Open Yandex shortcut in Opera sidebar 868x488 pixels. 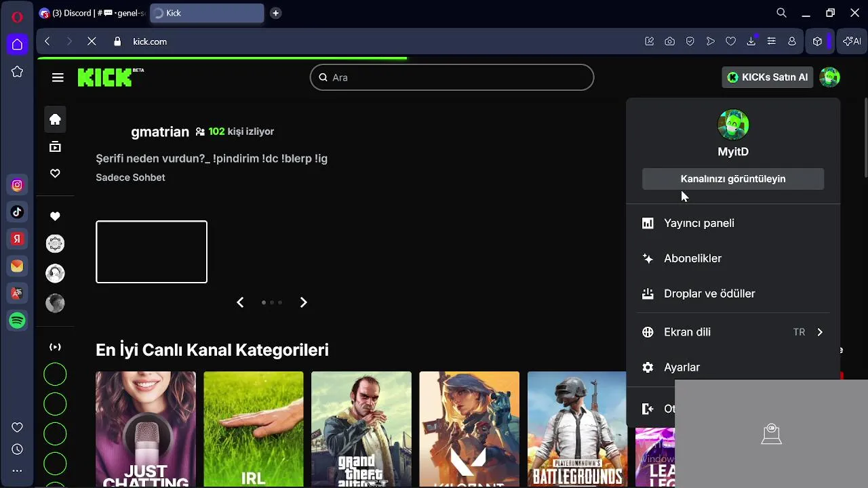(17, 239)
